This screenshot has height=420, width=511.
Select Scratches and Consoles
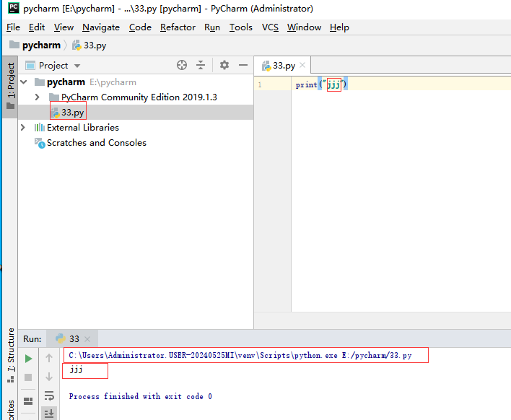[x=97, y=143]
